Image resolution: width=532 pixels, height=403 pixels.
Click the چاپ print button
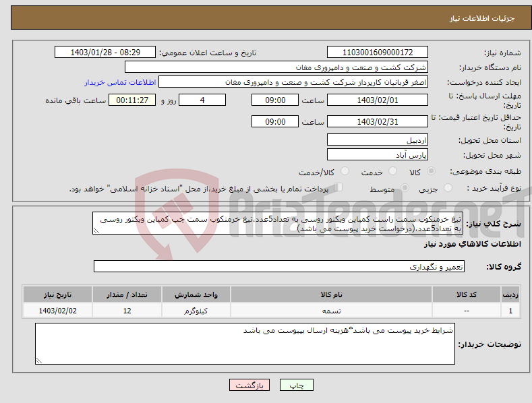click(297, 385)
